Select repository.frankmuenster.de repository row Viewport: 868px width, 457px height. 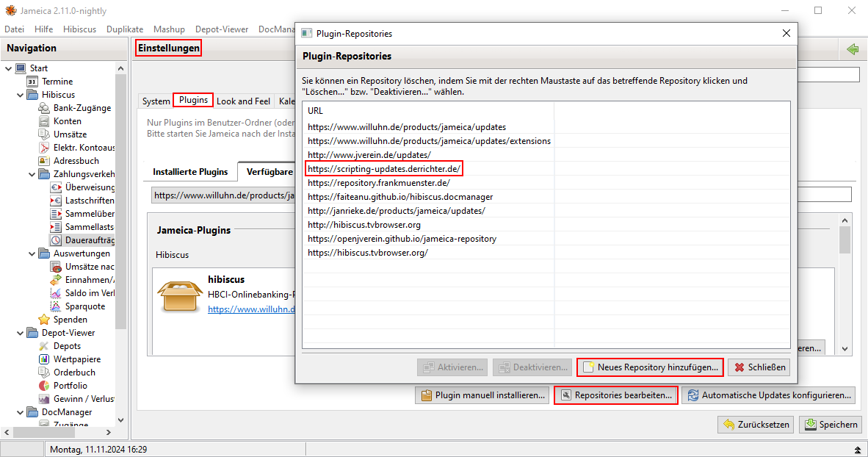[546, 183]
